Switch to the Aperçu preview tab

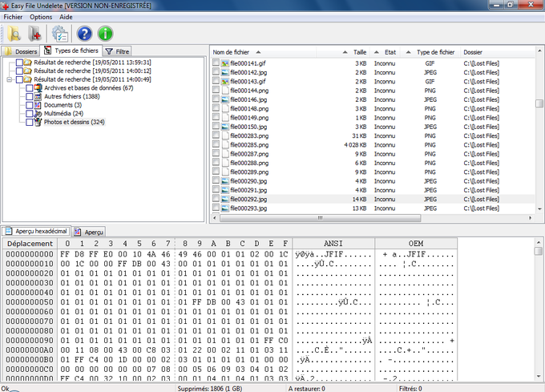[88, 232]
